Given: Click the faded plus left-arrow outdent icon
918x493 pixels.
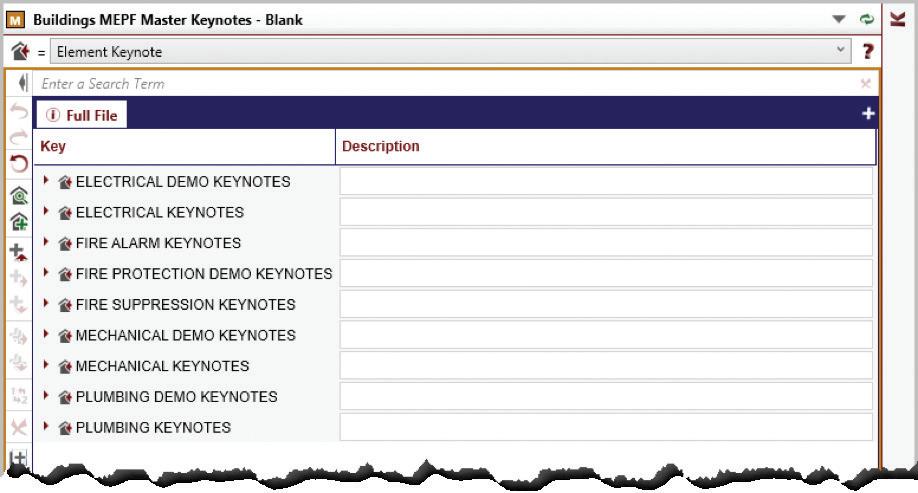Looking at the screenshot, I should click(x=19, y=304).
